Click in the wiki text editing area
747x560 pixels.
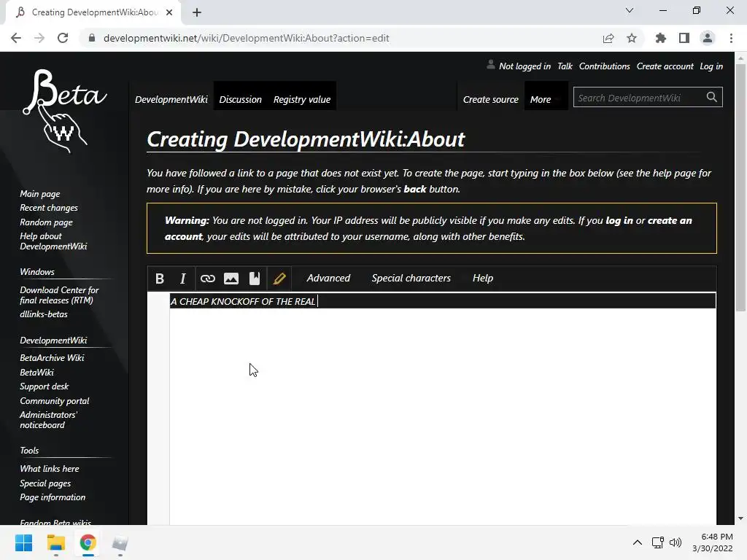[443, 410]
